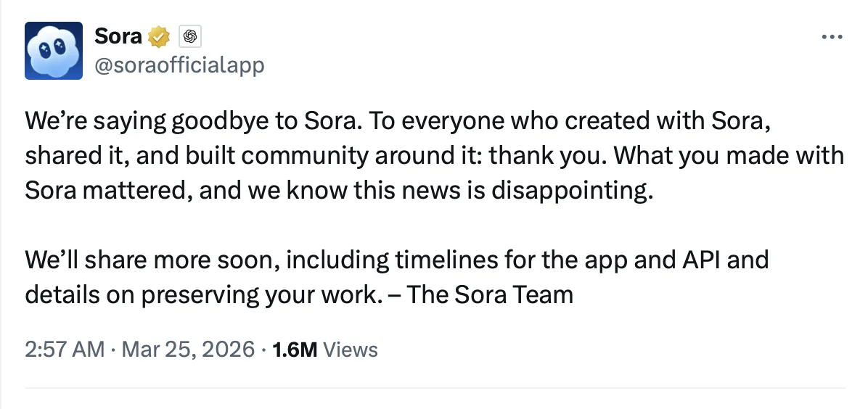Open the 1.6M view count
This screenshot has width=868, height=409.
(294, 350)
